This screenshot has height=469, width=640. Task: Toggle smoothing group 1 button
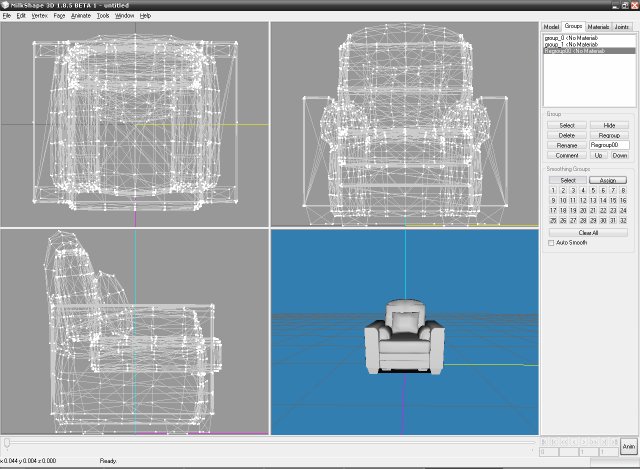click(553, 190)
